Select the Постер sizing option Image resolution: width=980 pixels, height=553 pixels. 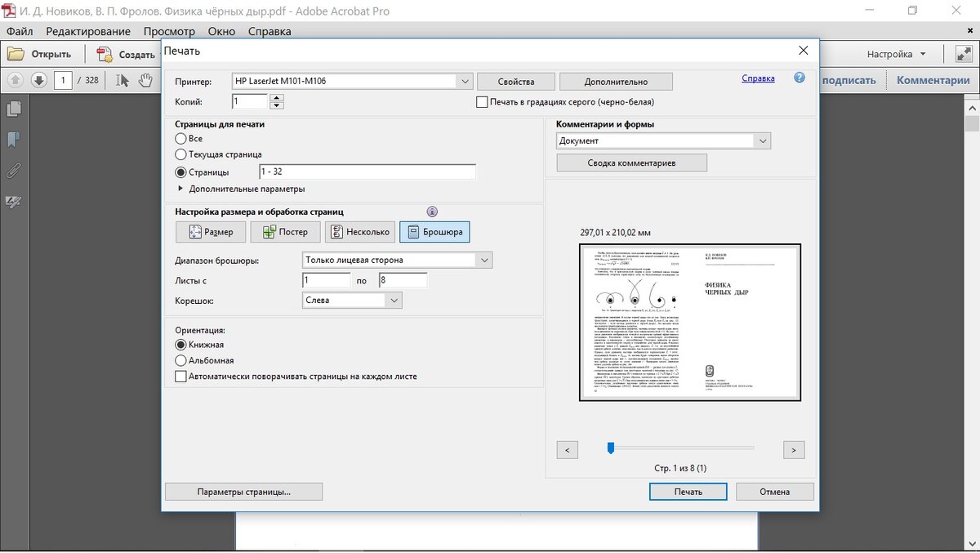pyautogui.click(x=285, y=232)
